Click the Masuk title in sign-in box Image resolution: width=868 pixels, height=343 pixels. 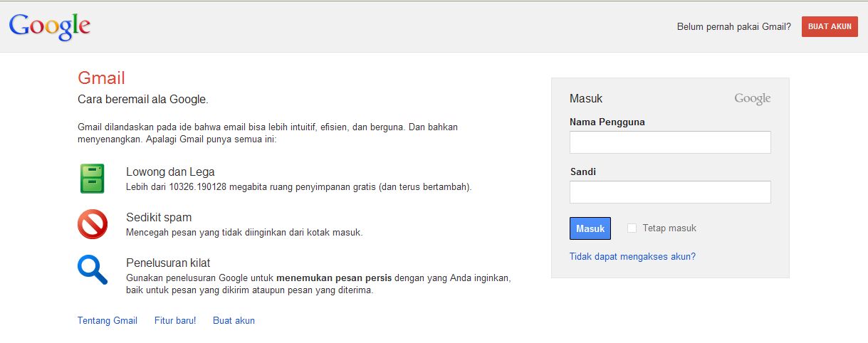(x=586, y=99)
